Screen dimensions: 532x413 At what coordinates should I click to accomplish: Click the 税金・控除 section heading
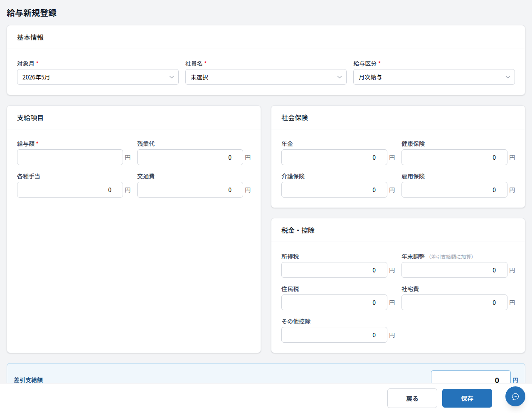coord(298,230)
